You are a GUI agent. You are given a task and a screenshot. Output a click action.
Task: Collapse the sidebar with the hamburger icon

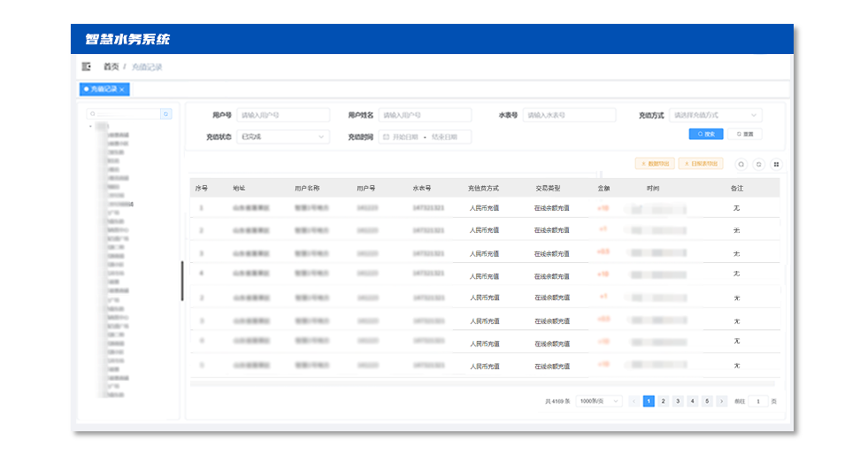87,66
